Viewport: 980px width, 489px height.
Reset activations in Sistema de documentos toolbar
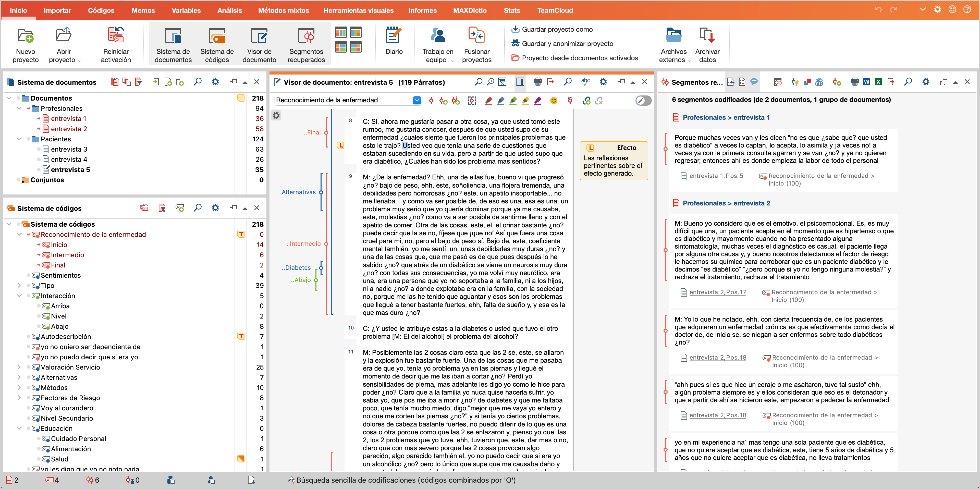pos(115,82)
